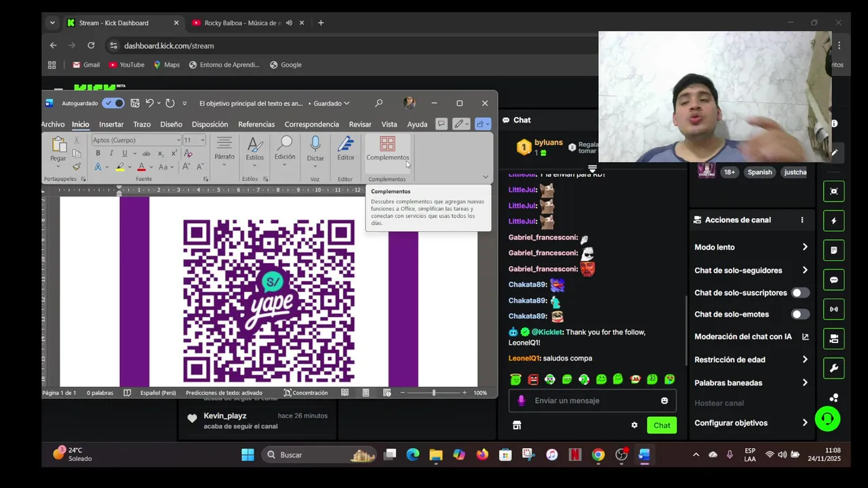Image resolution: width=868 pixels, height=488 pixels.
Task: Apply strikethrough formatting in Word
Action: (146, 154)
